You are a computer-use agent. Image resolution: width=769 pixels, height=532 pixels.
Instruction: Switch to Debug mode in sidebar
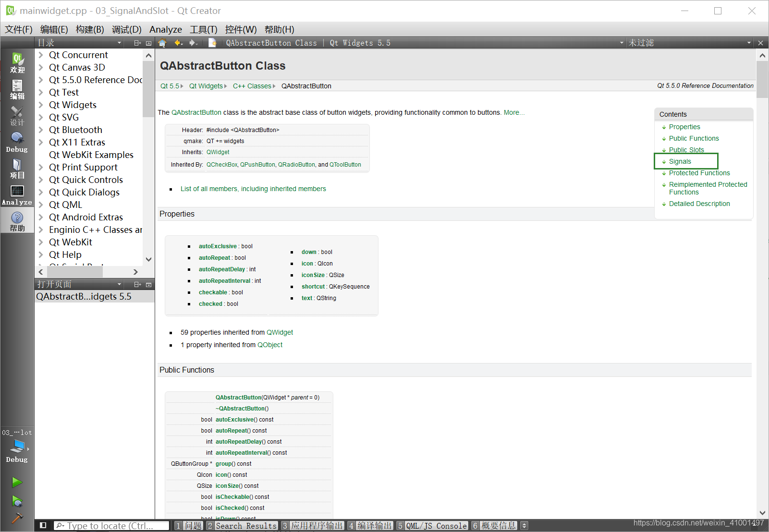tap(17, 142)
